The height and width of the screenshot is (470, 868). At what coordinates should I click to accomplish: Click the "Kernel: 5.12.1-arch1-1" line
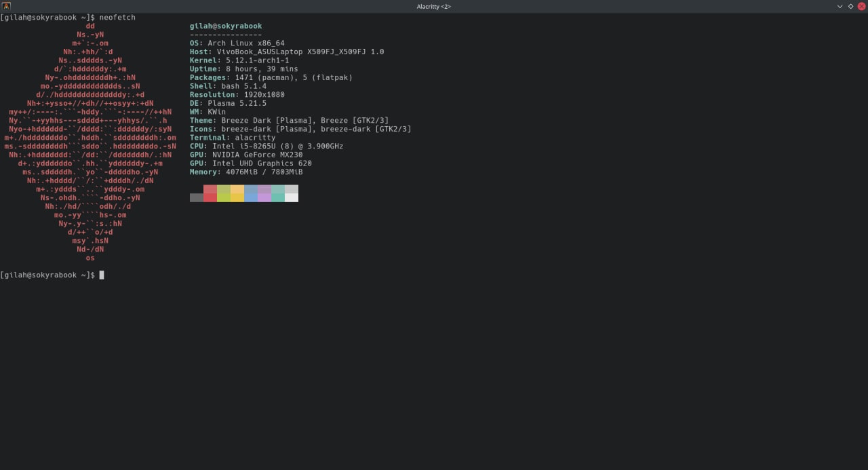point(239,60)
